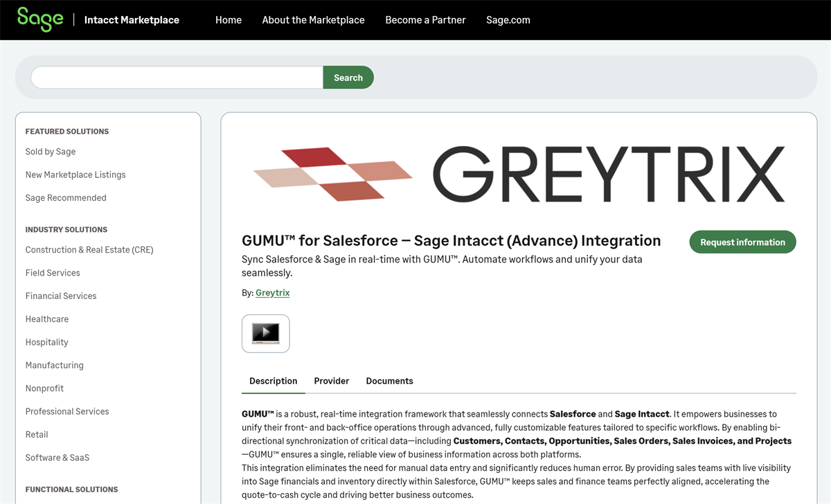This screenshot has width=831, height=504.
Task: Open the Greytrix provider link
Action: (273, 293)
